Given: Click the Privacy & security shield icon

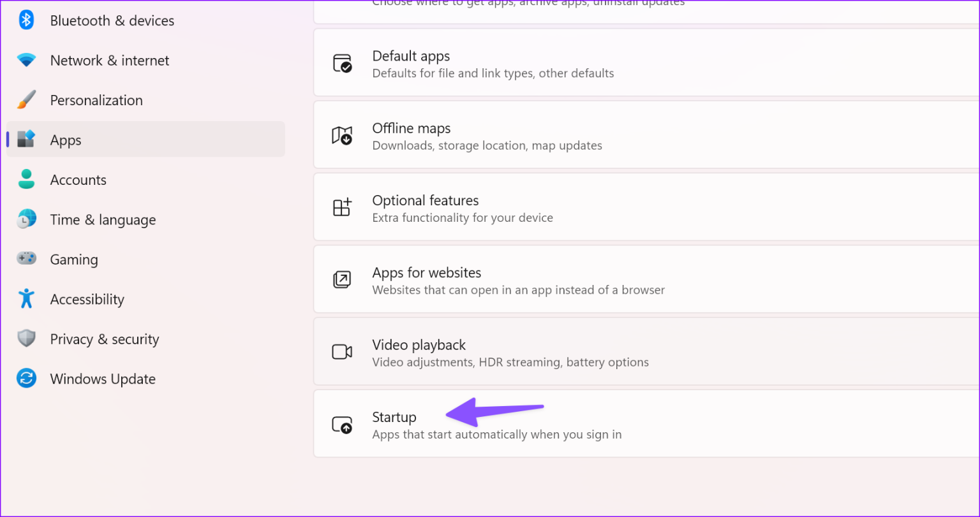Looking at the screenshot, I should pos(26,339).
